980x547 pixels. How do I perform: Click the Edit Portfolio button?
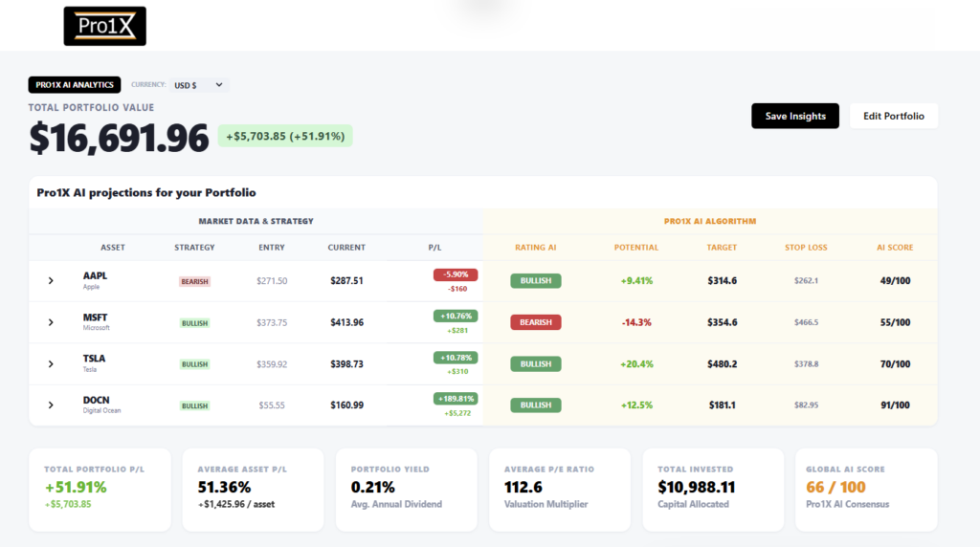[x=894, y=116]
